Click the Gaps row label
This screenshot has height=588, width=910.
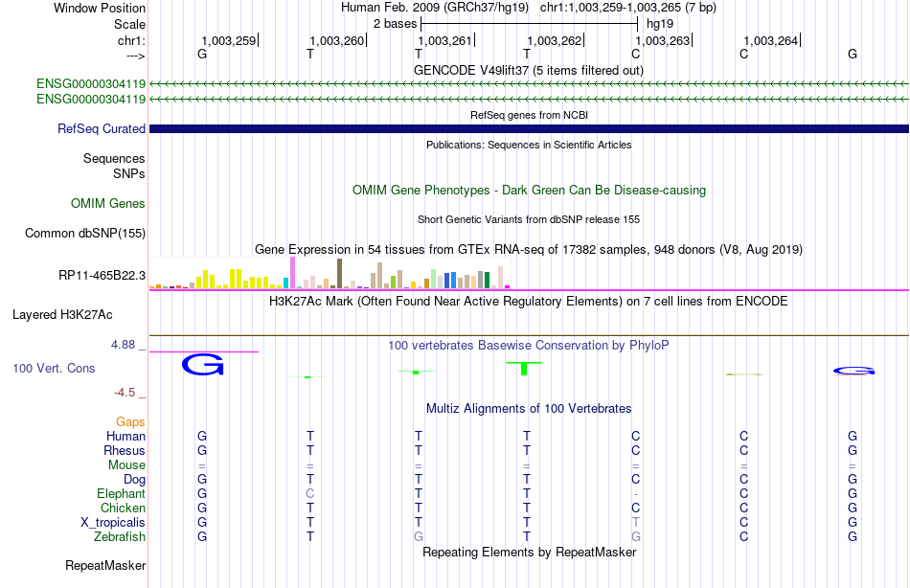coord(130,422)
